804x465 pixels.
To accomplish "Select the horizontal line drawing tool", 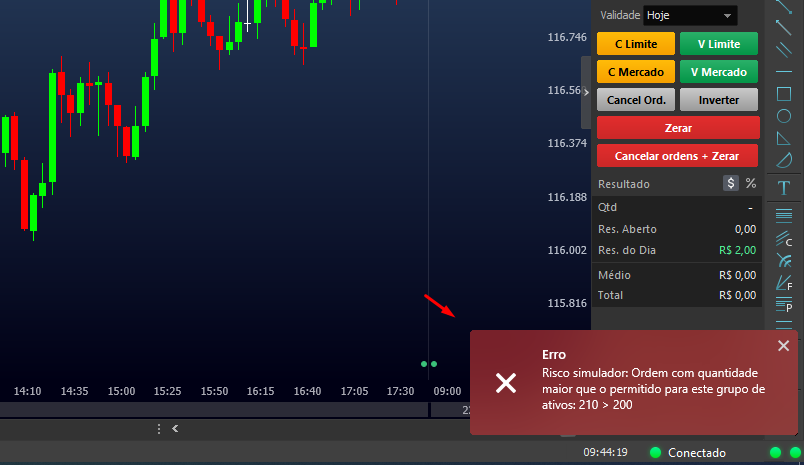I will point(783,71).
